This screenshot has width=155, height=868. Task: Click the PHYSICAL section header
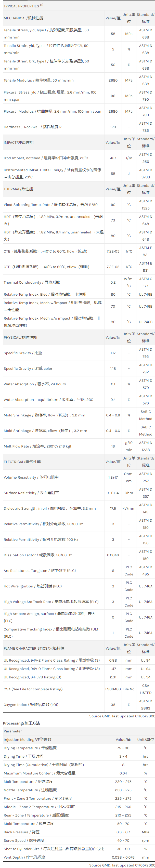20,337
